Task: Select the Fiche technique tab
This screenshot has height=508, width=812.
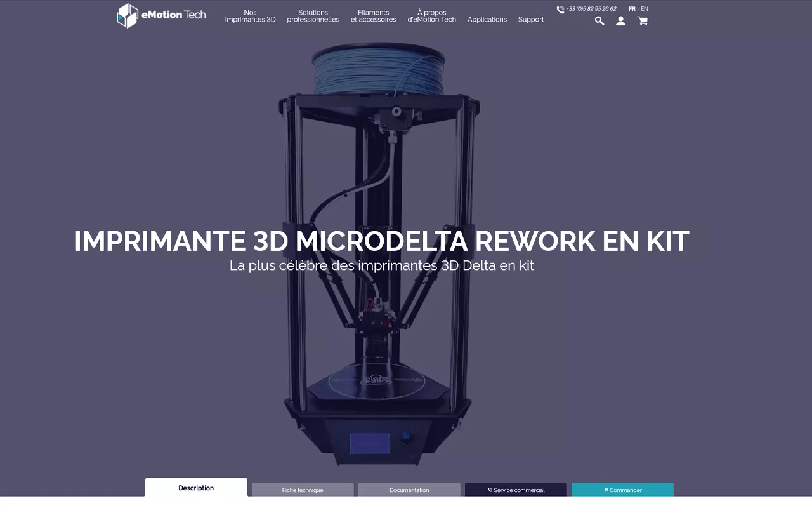Action: coord(303,490)
